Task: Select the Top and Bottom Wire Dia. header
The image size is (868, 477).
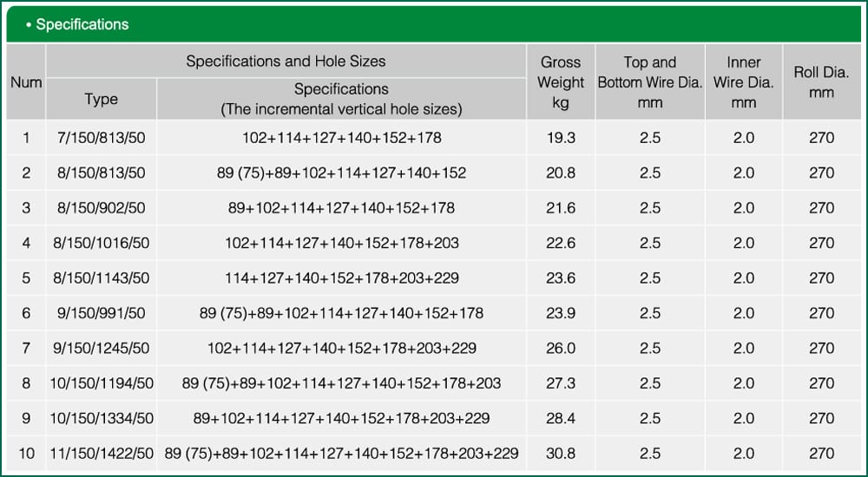Action: pos(650,82)
